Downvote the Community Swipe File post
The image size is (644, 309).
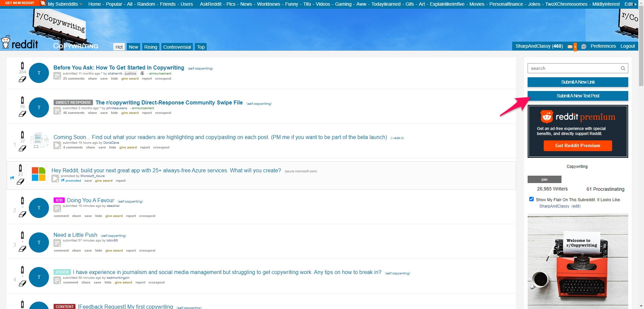(22, 114)
